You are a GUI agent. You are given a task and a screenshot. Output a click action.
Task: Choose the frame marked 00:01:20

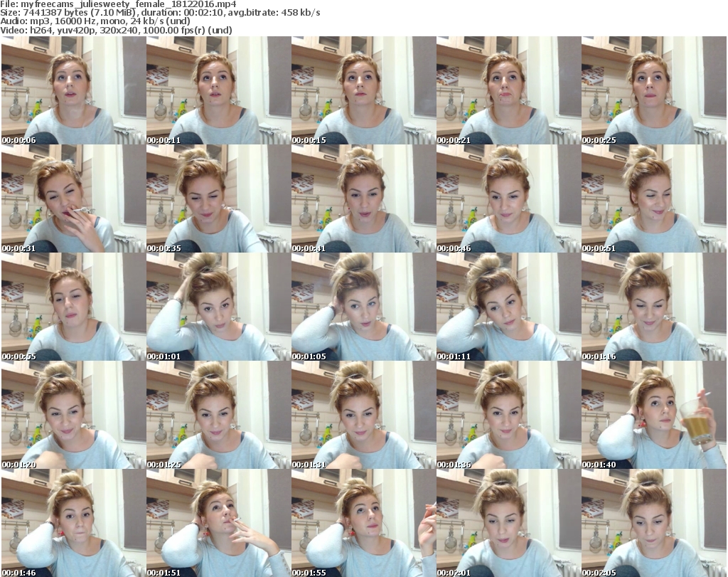(x=73, y=415)
